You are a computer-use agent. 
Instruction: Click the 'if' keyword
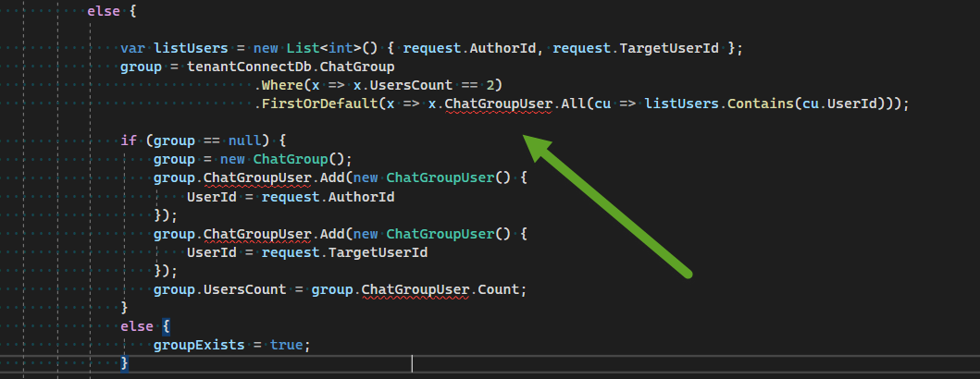pos(129,141)
